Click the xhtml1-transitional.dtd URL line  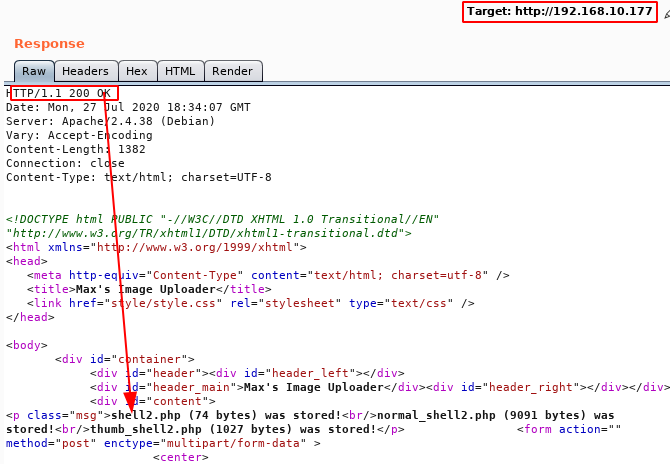pos(209,233)
